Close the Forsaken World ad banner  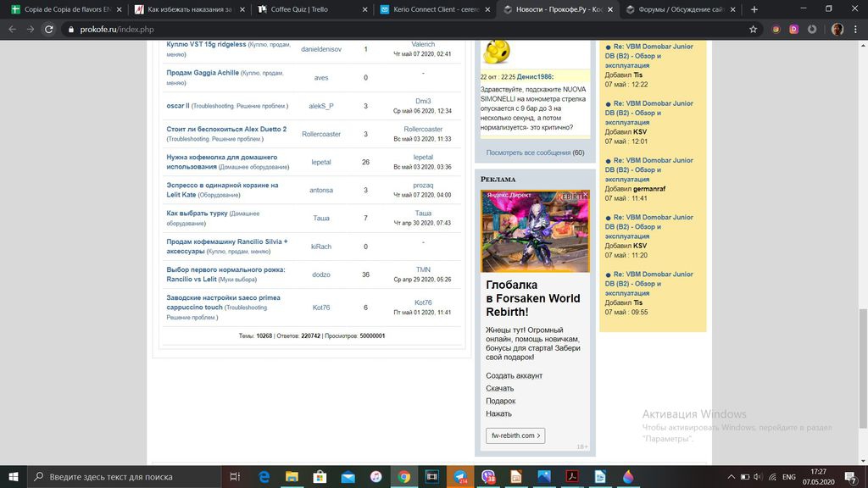click(585, 195)
